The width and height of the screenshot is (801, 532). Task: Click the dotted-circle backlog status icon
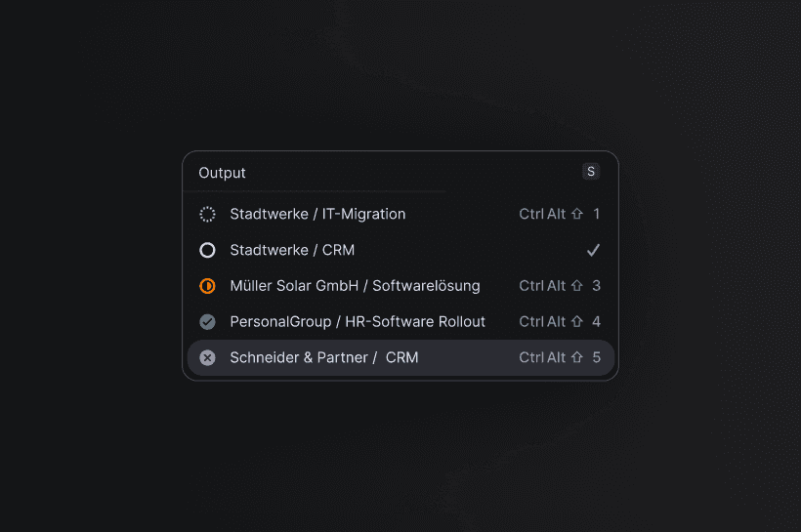point(207,214)
